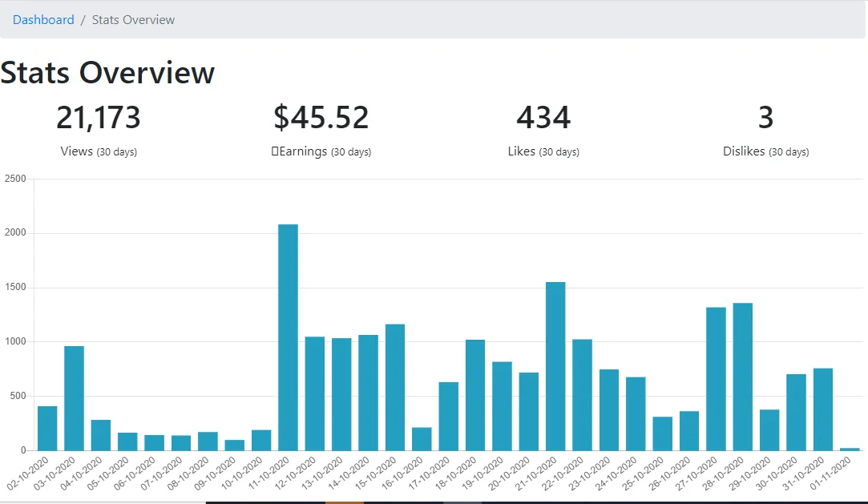Select the bar for 04-10-2020
The height and width of the screenshot is (504, 868).
tap(101, 435)
